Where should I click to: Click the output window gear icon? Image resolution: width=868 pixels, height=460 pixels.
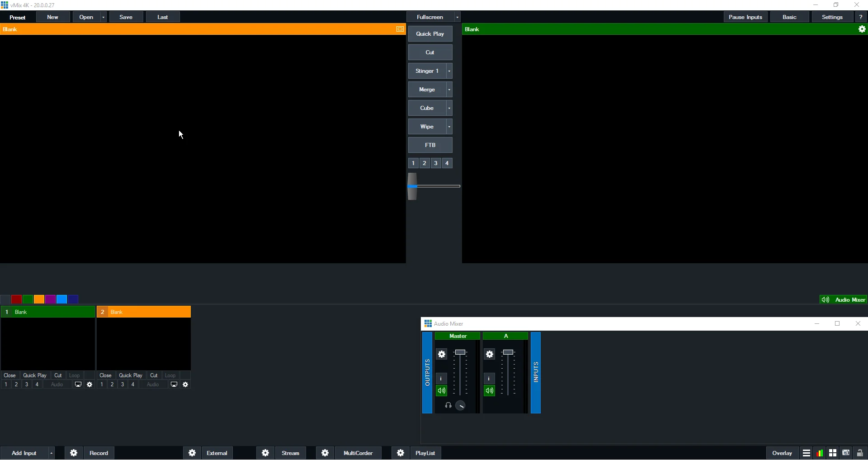point(862,29)
